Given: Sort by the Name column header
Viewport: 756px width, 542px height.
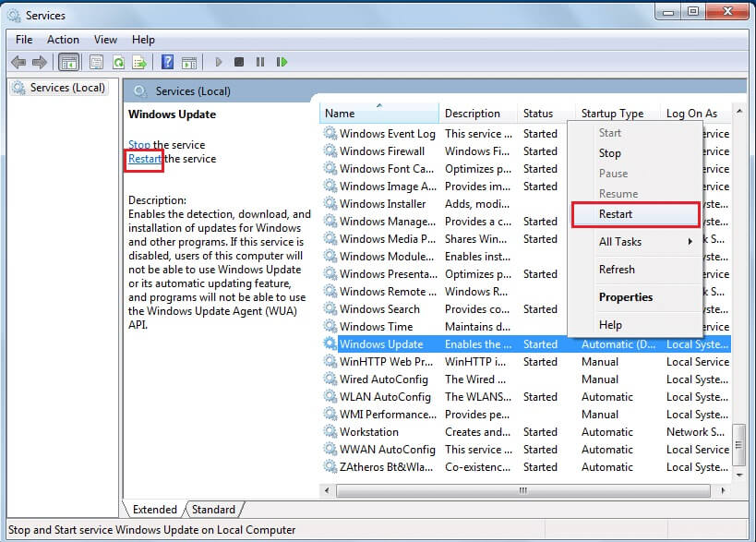Looking at the screenshot, I should [x=379, y=114].
